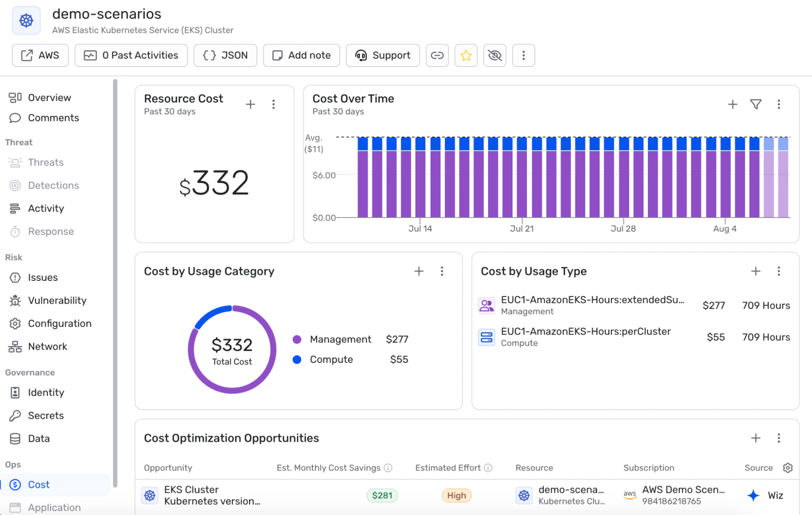
Task: Click info icon beside Est. Monthly Cost Savings
Action: pos(388,468)
